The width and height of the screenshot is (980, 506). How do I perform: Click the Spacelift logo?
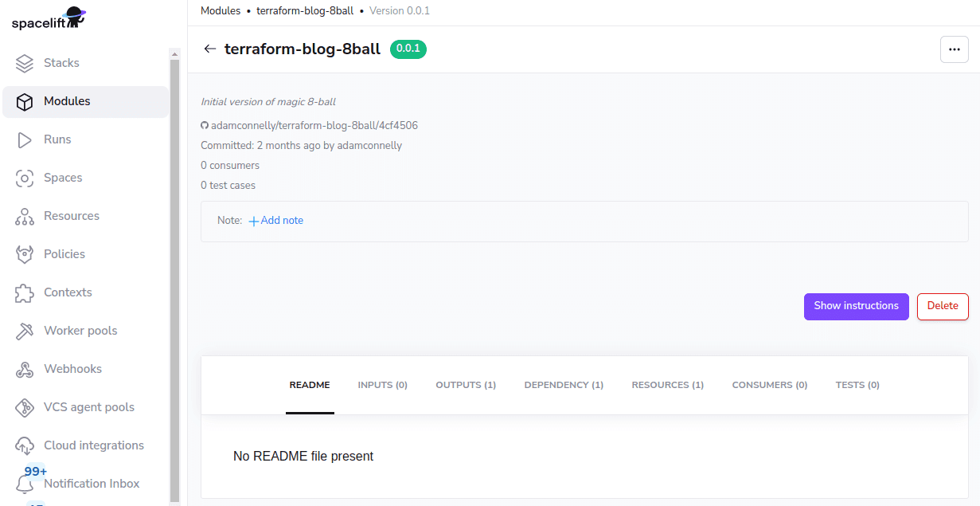pos(49,18)
